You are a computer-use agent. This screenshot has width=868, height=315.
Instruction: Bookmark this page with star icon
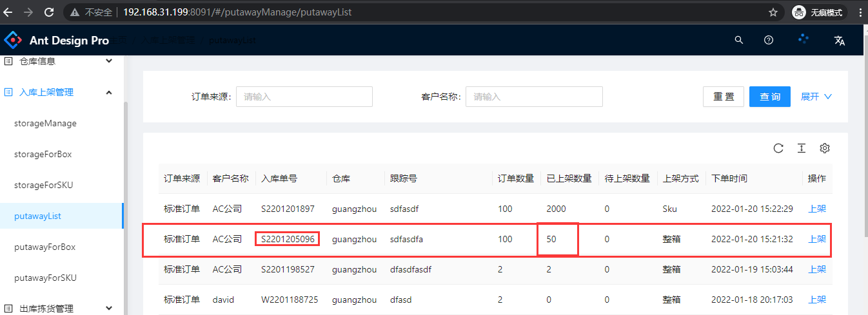773,12
